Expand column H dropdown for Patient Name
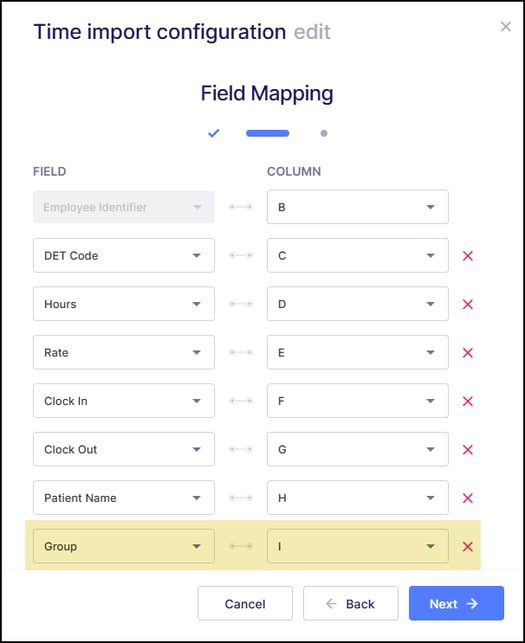This screenshot has height=643, width=525. [x=358, y=497]
